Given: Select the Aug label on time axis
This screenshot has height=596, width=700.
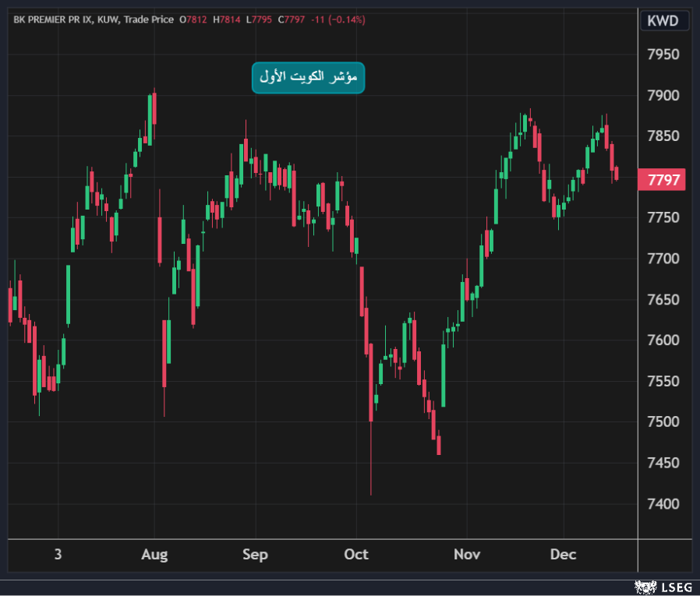Looking at the screenshot, I should 154,555.
